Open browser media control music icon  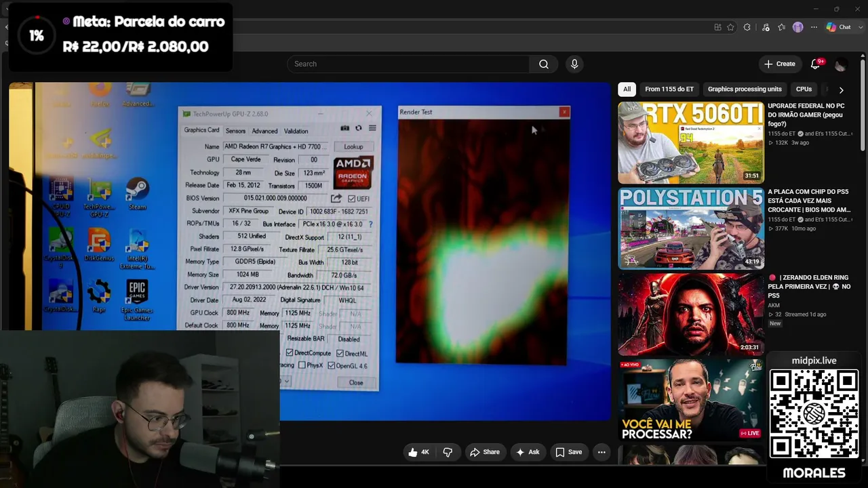[766, 27]
